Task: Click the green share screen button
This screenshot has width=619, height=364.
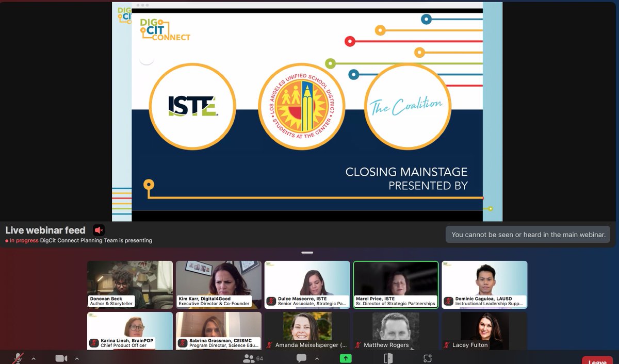Action: coord(345,358)
